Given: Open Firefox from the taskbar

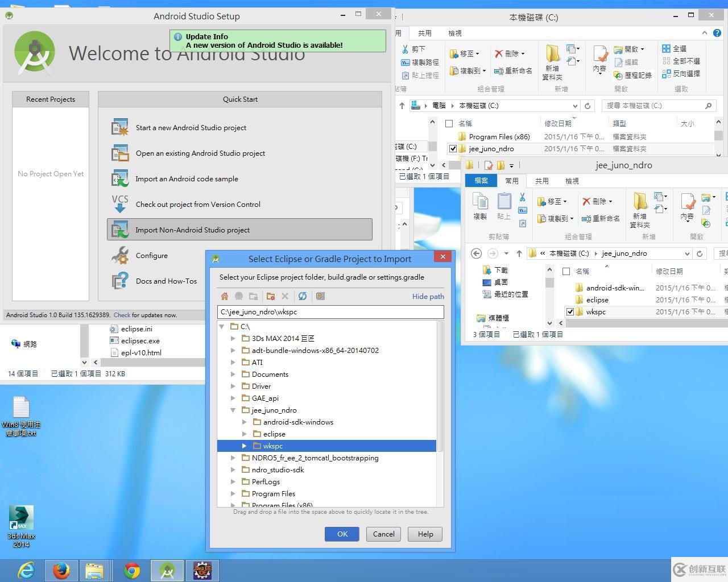Looking at the screenshot, I should 61,570.
